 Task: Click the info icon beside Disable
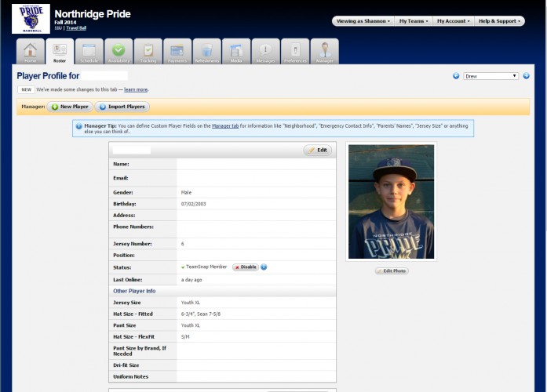[264, 267]
